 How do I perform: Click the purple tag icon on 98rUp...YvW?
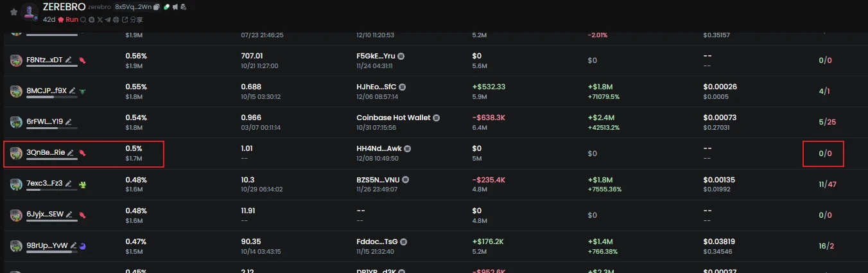tap(83, 245)
